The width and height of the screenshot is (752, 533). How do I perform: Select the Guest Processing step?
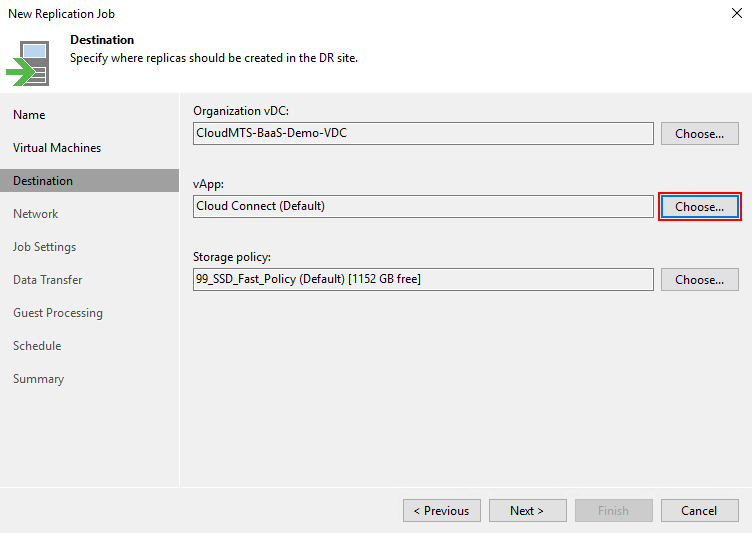click(58, 313)
